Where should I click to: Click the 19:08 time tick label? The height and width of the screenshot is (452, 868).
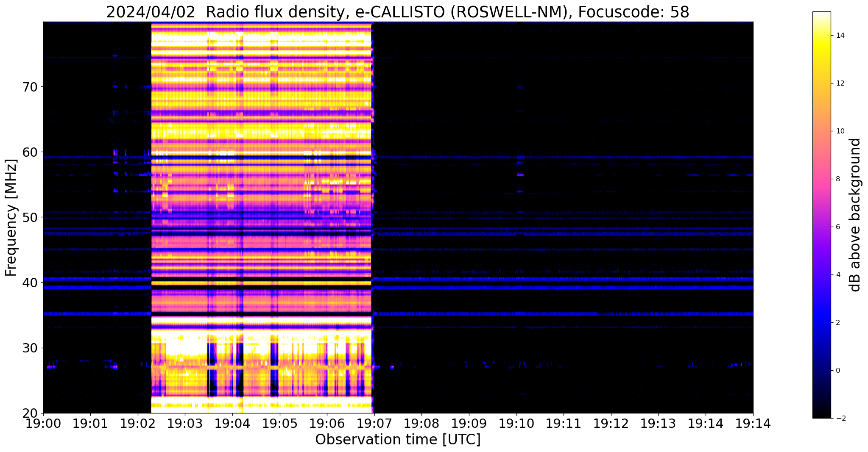click(x=421, y=423)
